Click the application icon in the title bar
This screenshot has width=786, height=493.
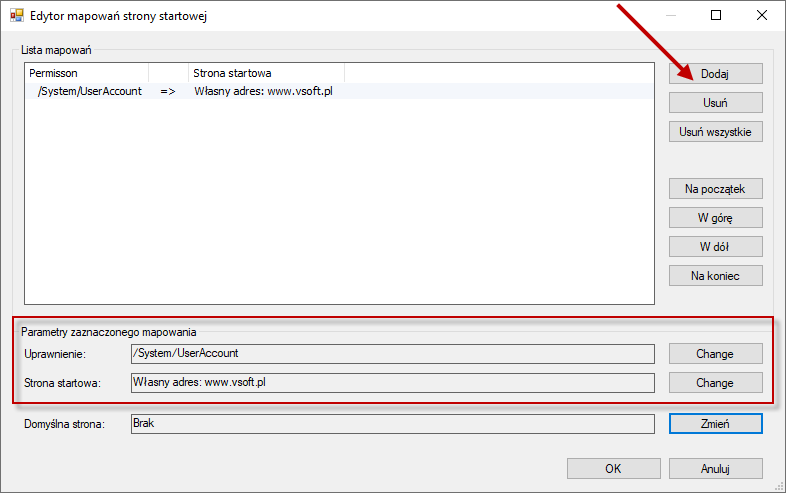click(x=17, y=16)
